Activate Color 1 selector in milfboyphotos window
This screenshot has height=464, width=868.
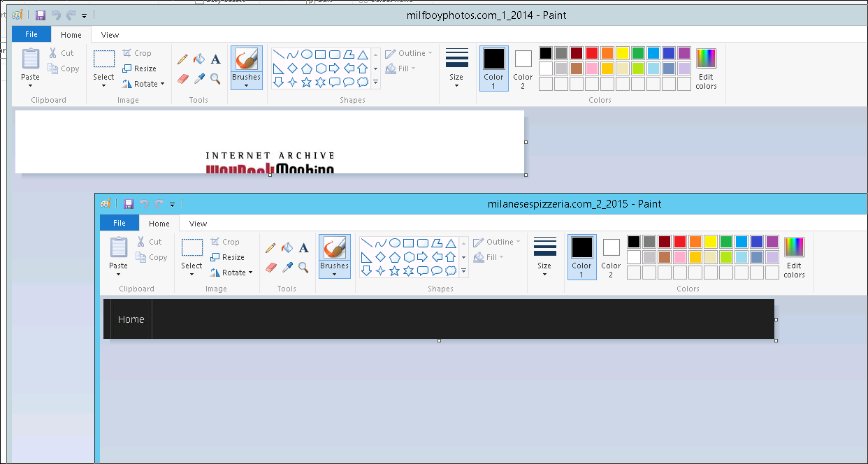point(493,68)
